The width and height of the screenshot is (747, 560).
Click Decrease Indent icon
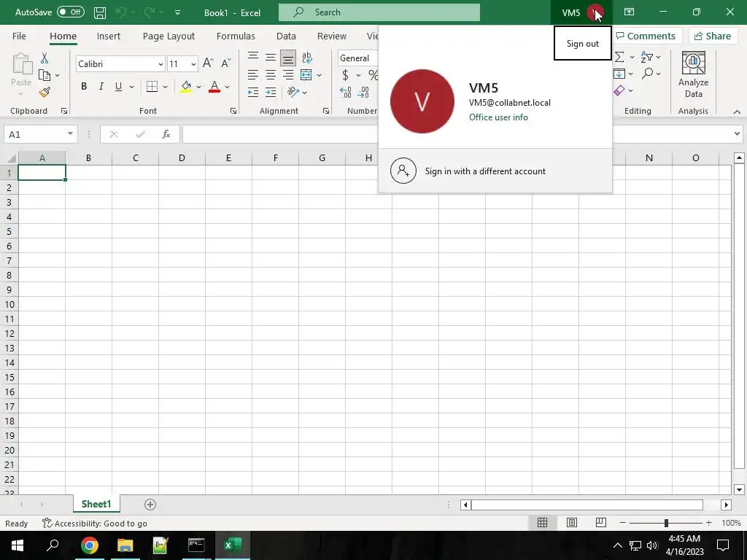coord(253,93)
